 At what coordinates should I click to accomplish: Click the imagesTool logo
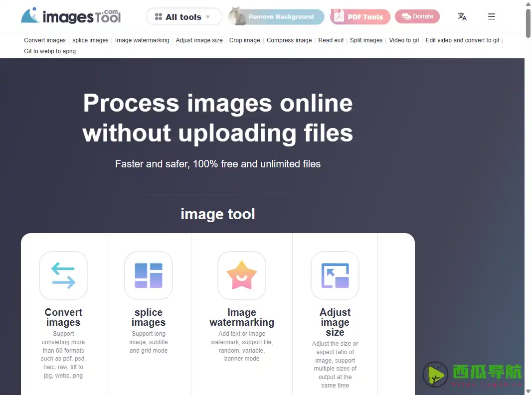tap(71, 15)
